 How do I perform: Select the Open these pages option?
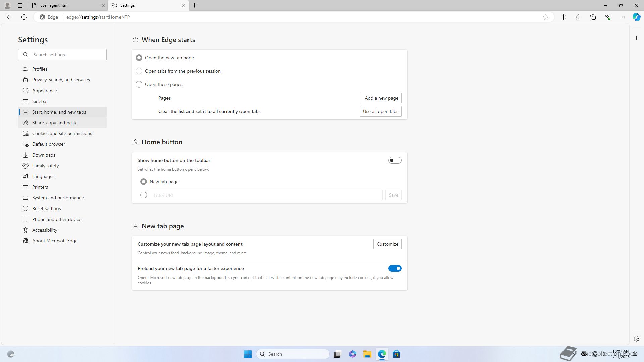(x=139, y=84)
